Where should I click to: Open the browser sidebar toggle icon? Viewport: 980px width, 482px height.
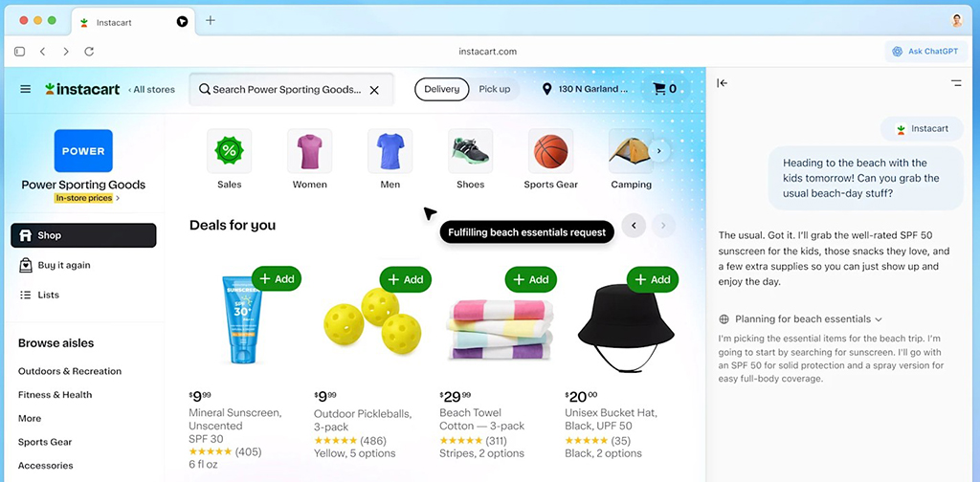pos(19,52)
